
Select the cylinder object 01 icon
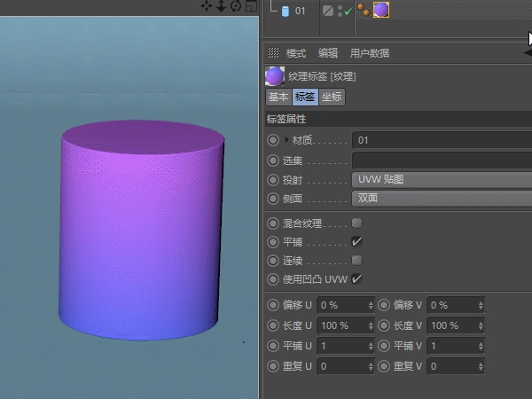(286, 12)
